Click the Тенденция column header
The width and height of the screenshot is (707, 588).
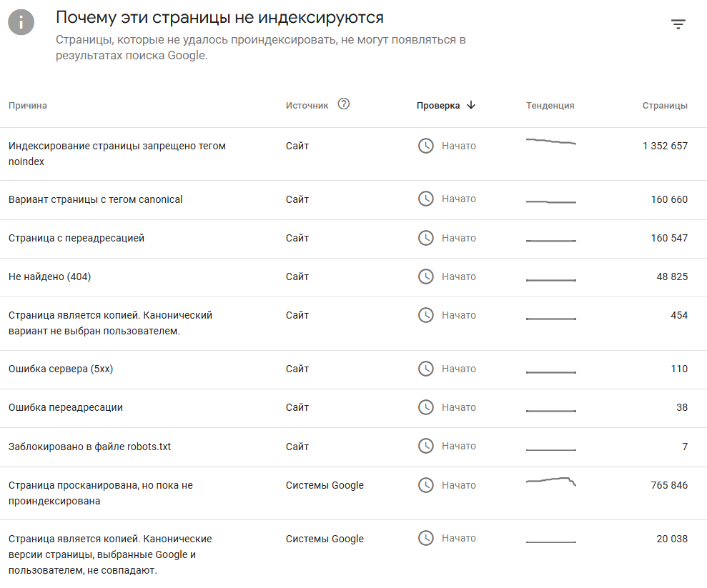pos(550,106)
